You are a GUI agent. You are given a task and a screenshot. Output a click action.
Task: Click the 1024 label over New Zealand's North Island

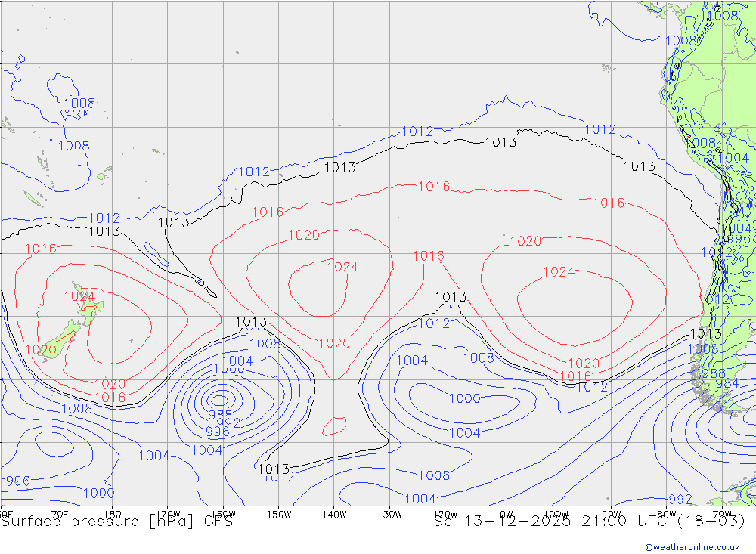(x=79, y=296)
